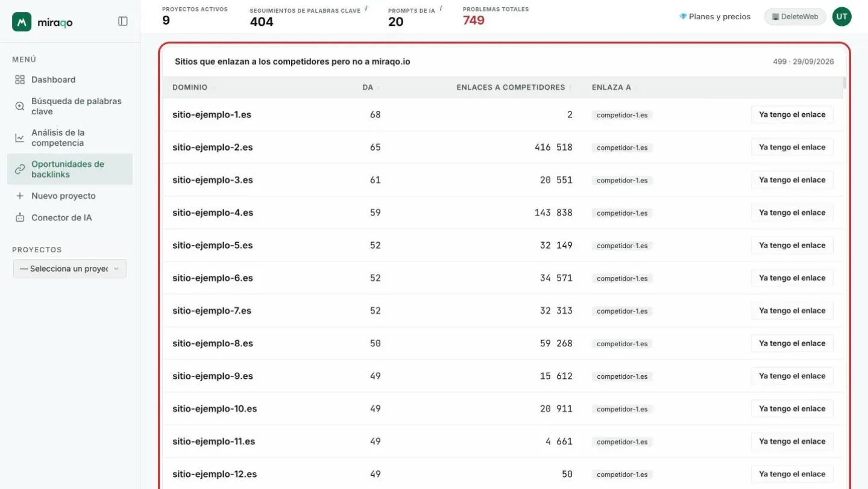Mark sitio-ejemplo-1.es as Ya tengo el enlace

pyautogui.click(x=792, y=114)
